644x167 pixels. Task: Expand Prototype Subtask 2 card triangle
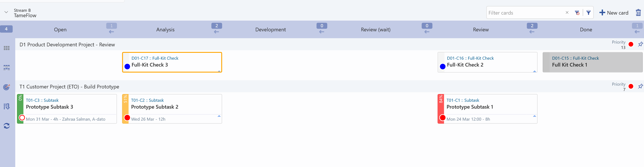[219, 116]
